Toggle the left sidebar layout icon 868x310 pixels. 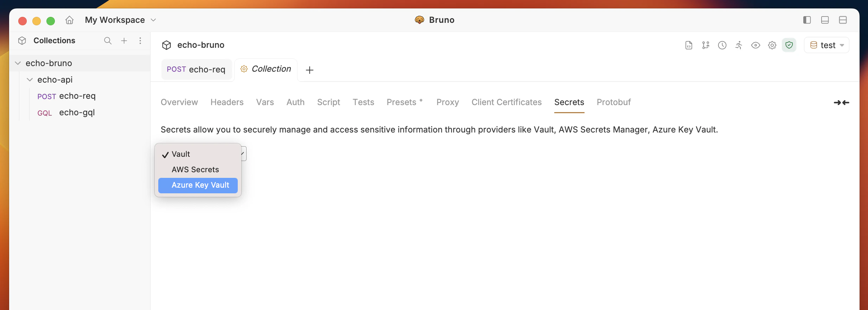click(807, 20)
